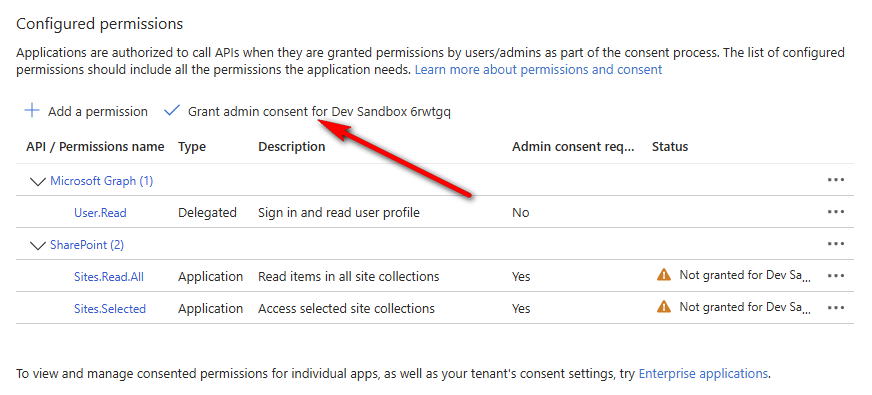Open more options for Sites.Selected row
The image size is (872, 395).
[836, 308]
